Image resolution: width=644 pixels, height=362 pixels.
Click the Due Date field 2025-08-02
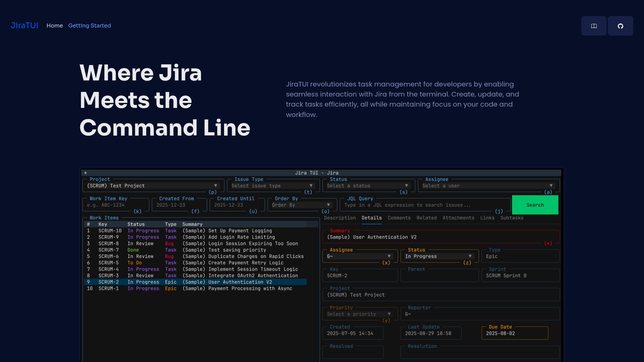click(x=515, y=333)
